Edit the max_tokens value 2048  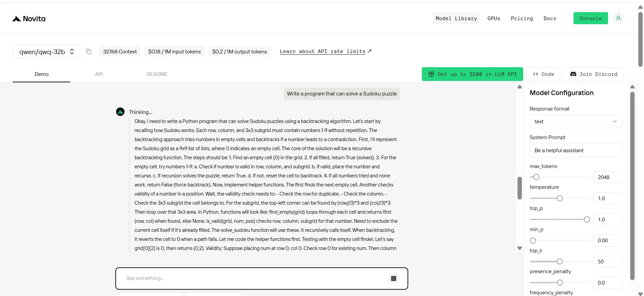click(607, 177)
